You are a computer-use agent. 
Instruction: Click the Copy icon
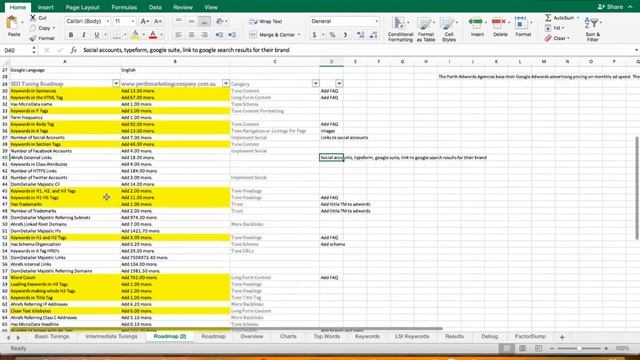point(33,28)
